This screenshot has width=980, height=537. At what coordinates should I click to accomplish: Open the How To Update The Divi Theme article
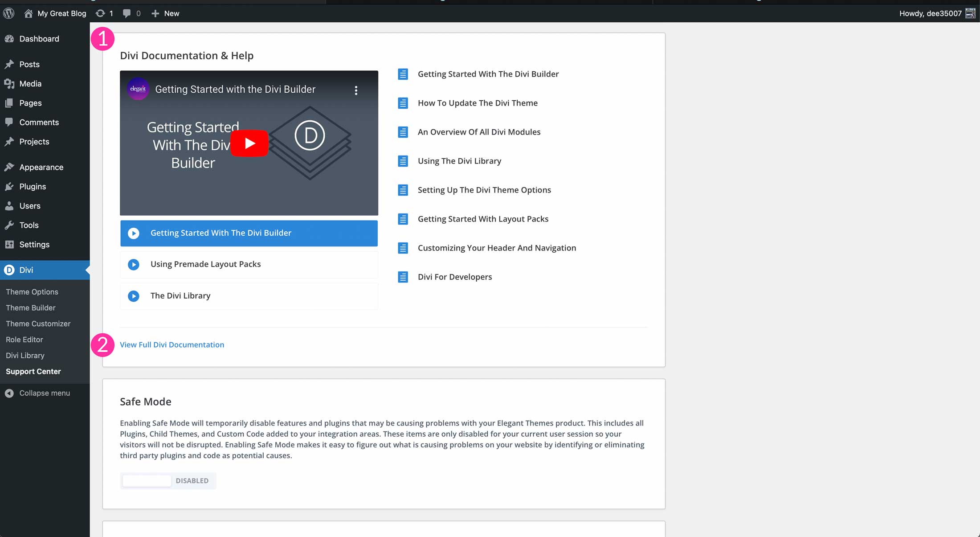pos(478,103)
